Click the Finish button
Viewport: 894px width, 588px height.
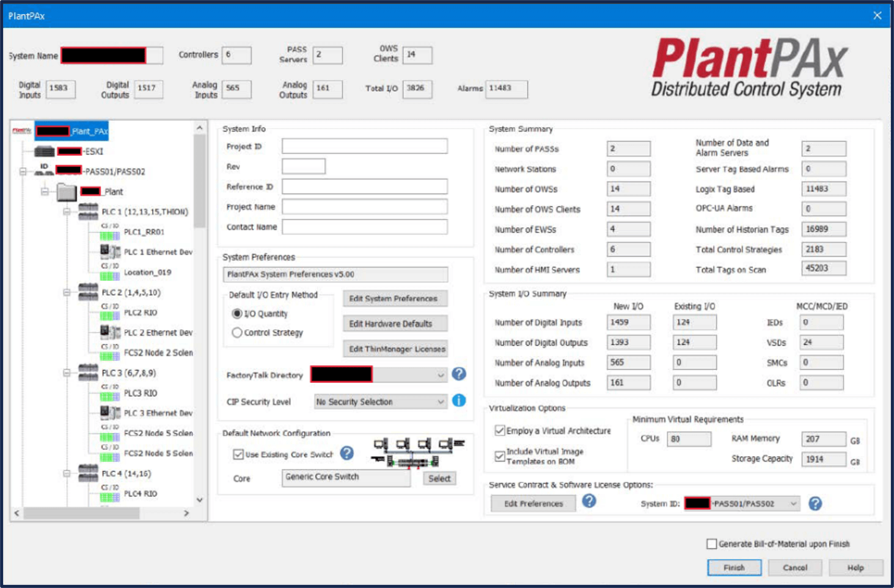pyautogui.click(x=734, y=567)
